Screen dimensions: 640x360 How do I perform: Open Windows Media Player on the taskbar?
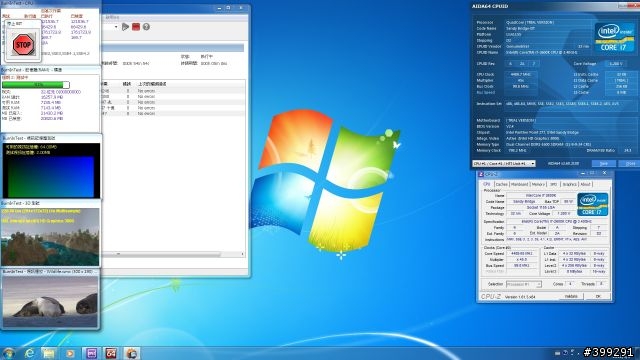(70, 353)
